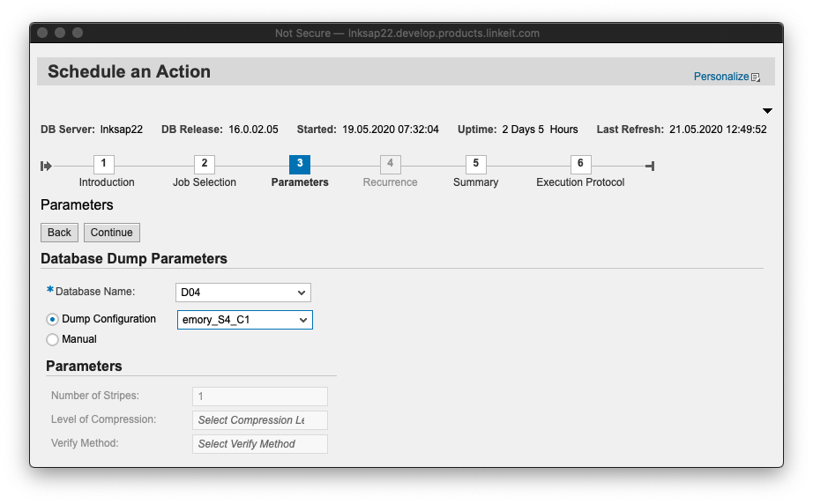Open the Dump Configuration dropdown
This screenshot has height=504, width=813.
(245, 320)
